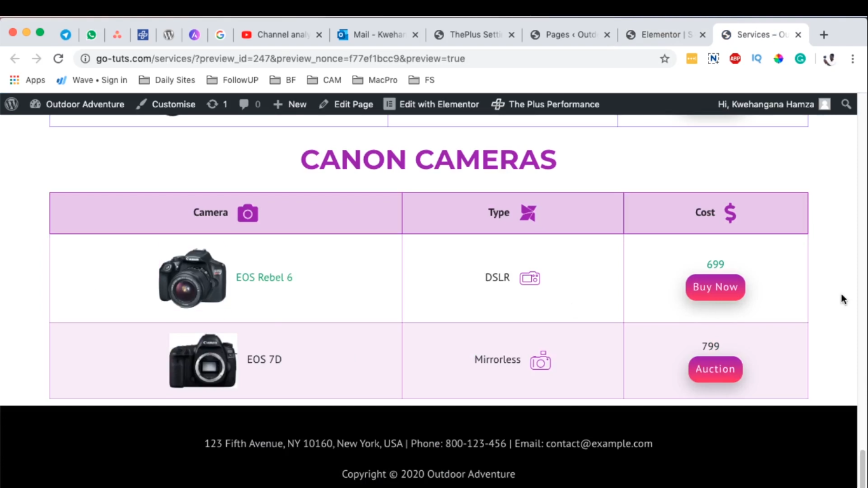Switch to the pinned WordPress tab
Screen dimensions: 868x488
(x=168, y=35)
